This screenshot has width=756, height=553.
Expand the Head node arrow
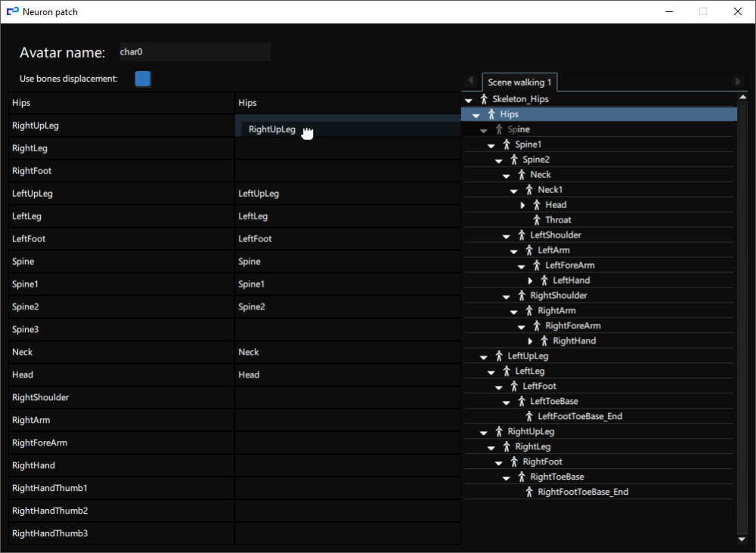pos(522,205)
